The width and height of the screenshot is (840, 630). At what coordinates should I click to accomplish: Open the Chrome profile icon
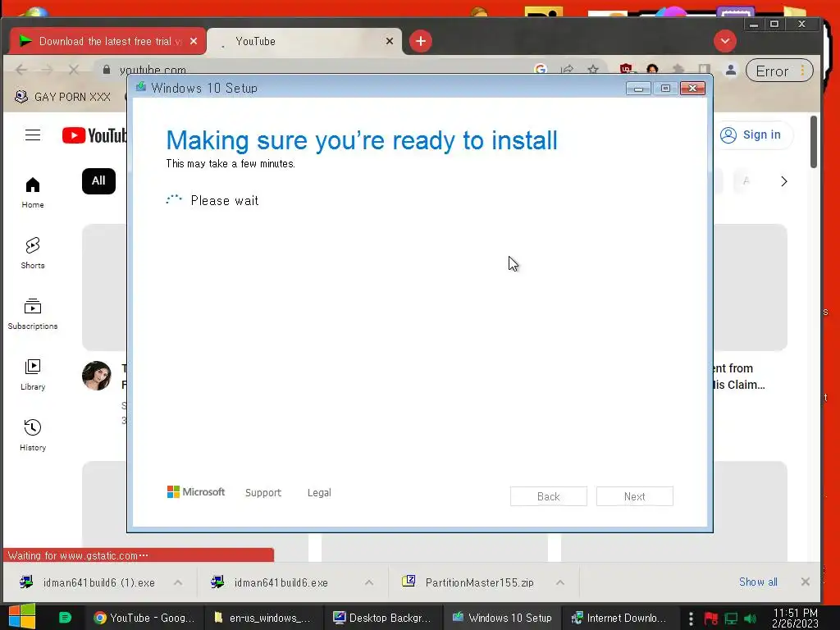[x=730, y=71]
